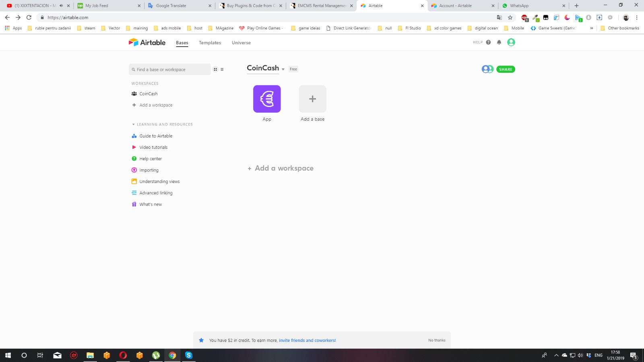The image size is (644, 362).
Task: Switch to the Account - Airtable browser tab
Action: tap(462, 6)
